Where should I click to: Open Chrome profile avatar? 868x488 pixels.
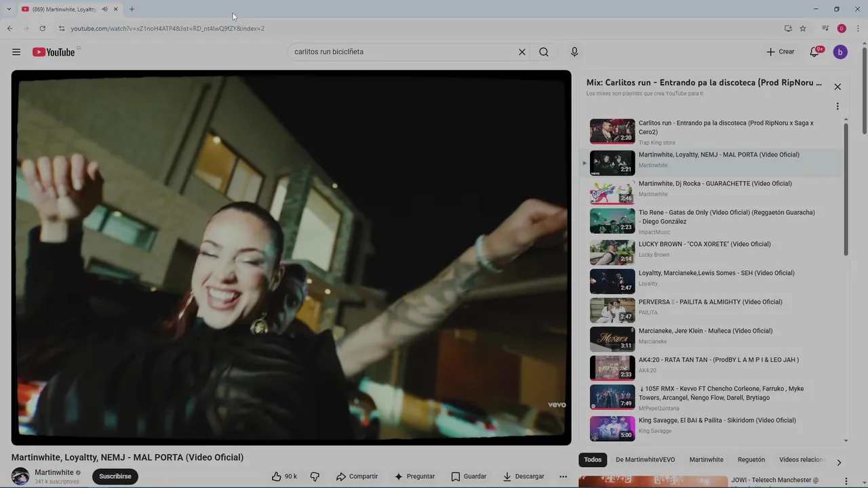coord(842,28)
